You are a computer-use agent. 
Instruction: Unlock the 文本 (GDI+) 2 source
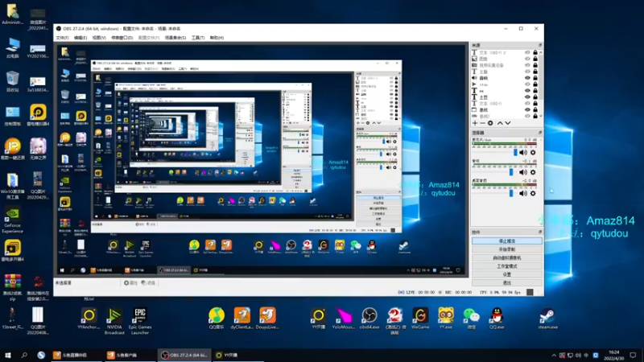(x=535, y=52)
